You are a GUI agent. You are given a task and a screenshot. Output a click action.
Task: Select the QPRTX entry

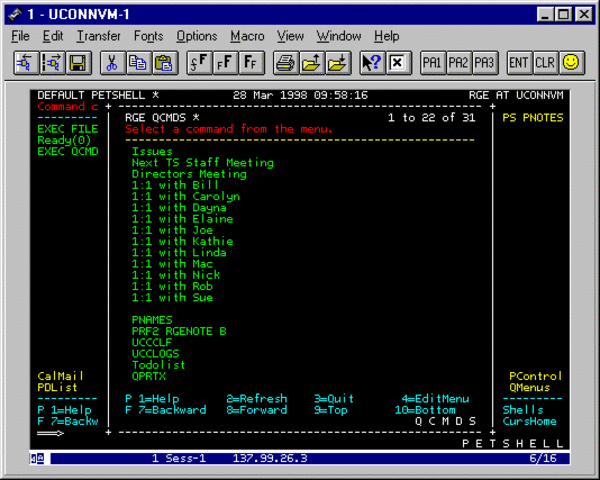(x=149, y=376)
